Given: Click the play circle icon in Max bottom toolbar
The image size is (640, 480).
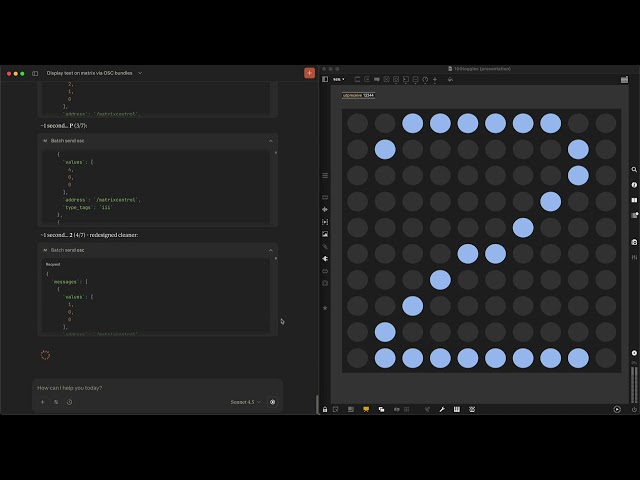Looking at the screenshot, I should click(617, 409).
